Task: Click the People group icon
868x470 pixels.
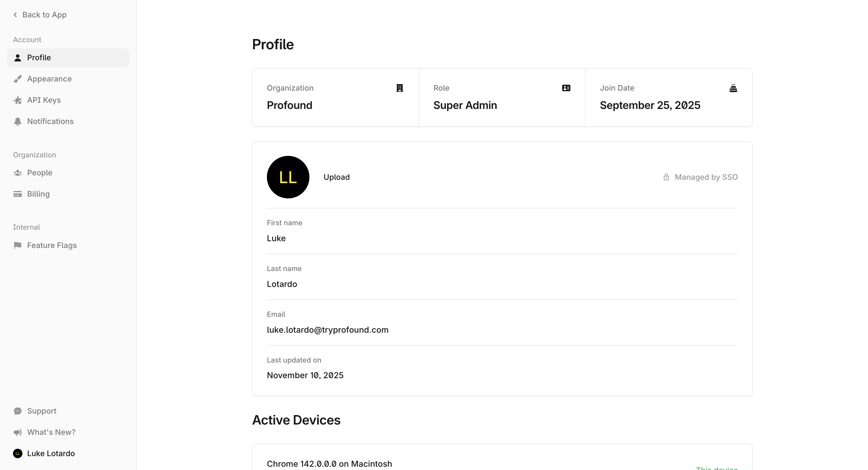Action: [x=17, y=173]
